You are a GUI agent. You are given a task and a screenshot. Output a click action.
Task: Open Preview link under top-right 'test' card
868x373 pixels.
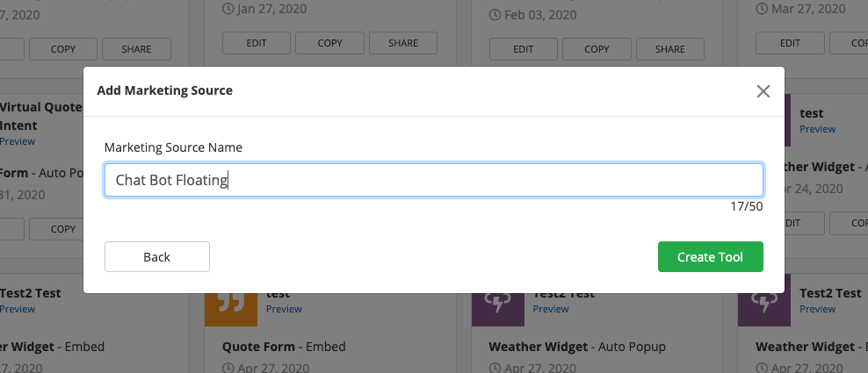(817, 129)
